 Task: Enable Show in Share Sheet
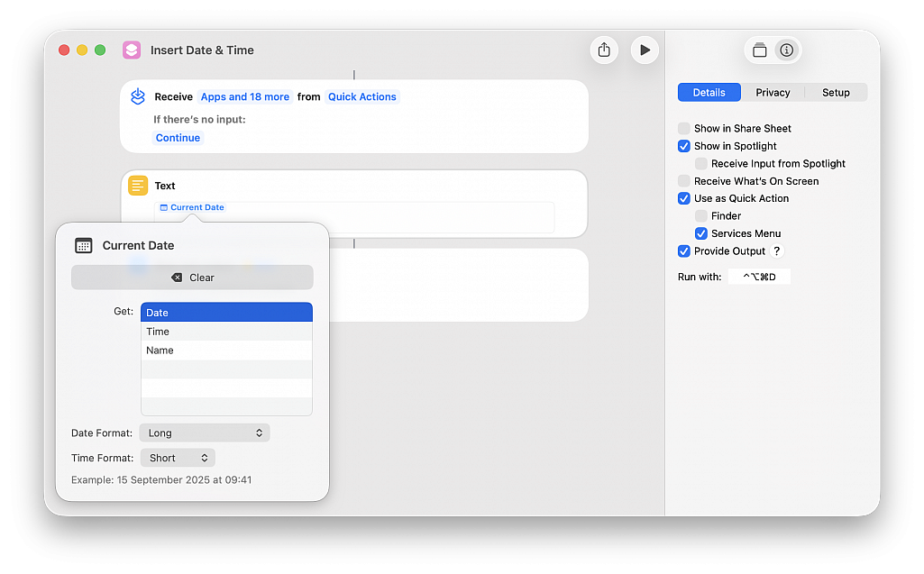(x=684, y=129)
